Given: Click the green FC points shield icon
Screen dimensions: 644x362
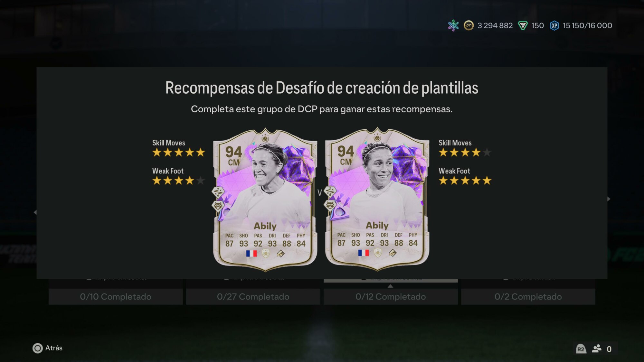Looking at the screenshot, I should 523,25.
